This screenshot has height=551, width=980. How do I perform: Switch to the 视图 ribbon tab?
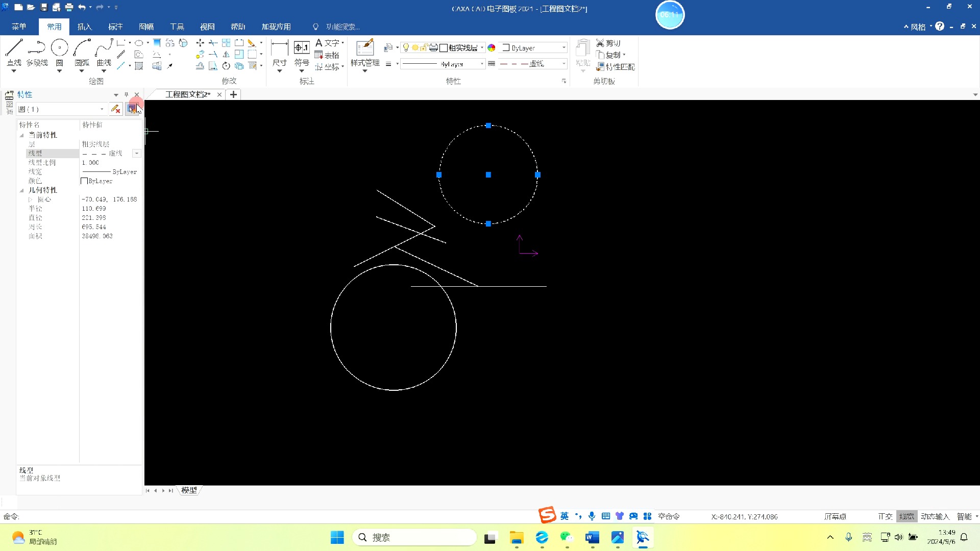(207, 27)
